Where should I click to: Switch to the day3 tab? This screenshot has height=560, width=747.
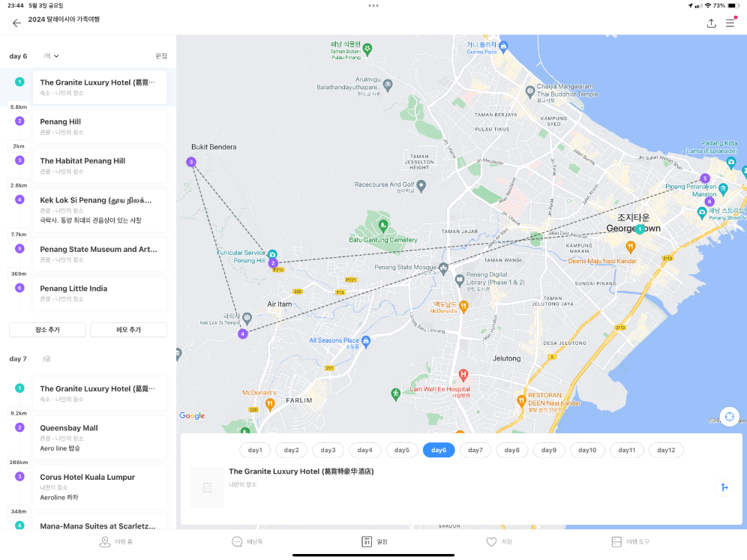328,450
